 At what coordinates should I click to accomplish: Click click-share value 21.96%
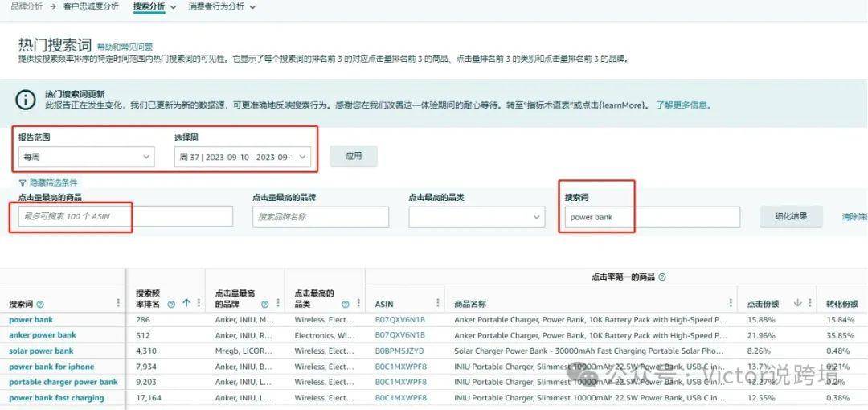760,335
